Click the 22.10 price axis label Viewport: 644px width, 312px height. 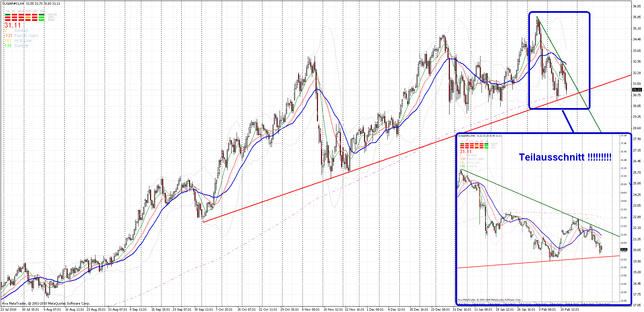pos(637,228)
